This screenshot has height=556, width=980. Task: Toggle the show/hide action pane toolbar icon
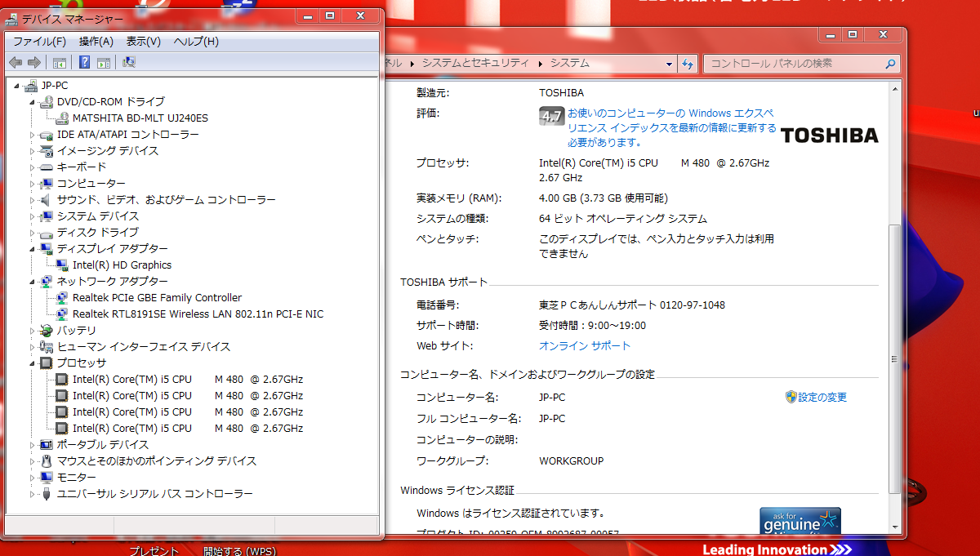pyautogui.click(x=104, y=62)
